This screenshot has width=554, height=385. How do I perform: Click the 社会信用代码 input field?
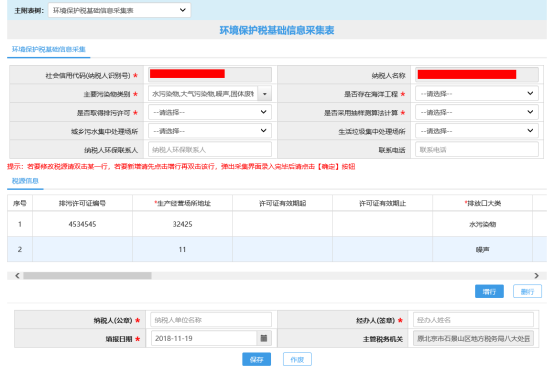tap(210, 75)
